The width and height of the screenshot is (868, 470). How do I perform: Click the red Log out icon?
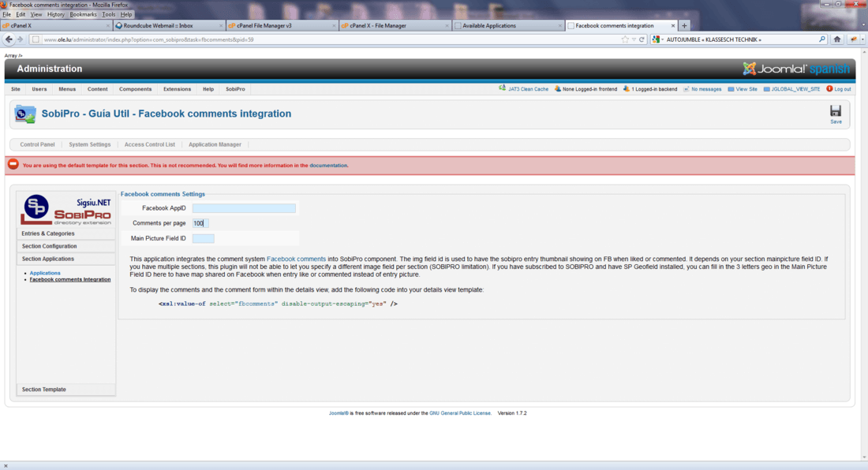pyautogui.click(x=829, y=88)
